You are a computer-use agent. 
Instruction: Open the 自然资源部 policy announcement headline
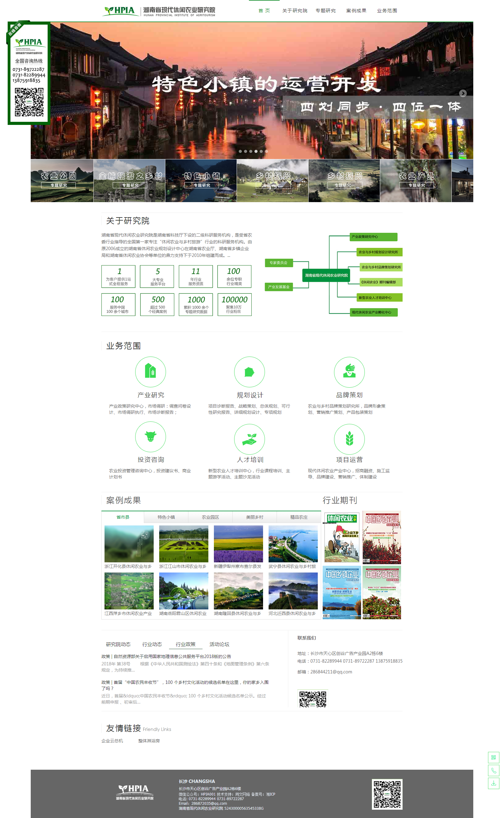point(166,656)
